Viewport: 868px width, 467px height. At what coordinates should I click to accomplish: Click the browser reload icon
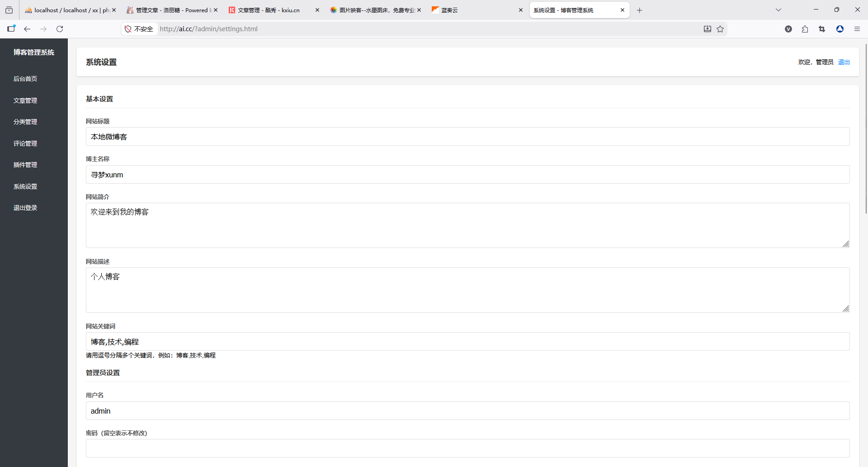pos(60,29)
